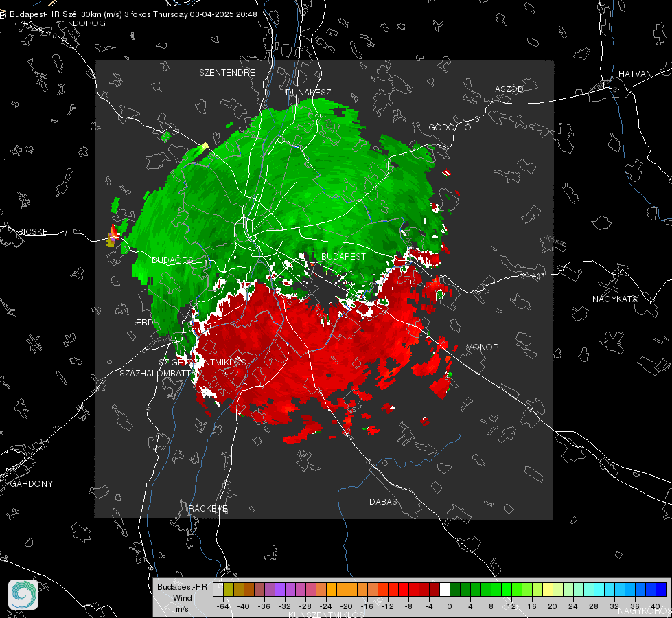Click the ASZOD map label
This screenshot has width=672, height=618.
coord(509,89)
